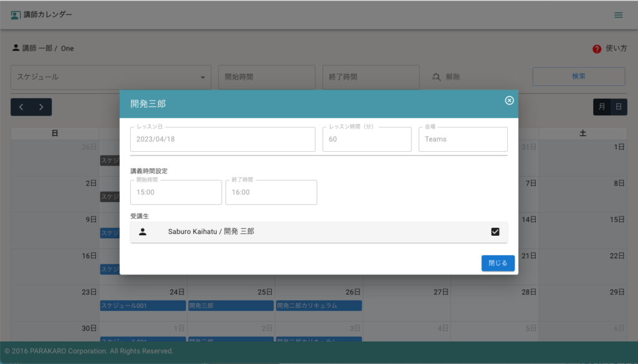Go to next month with right chevron

click(41, 107)
